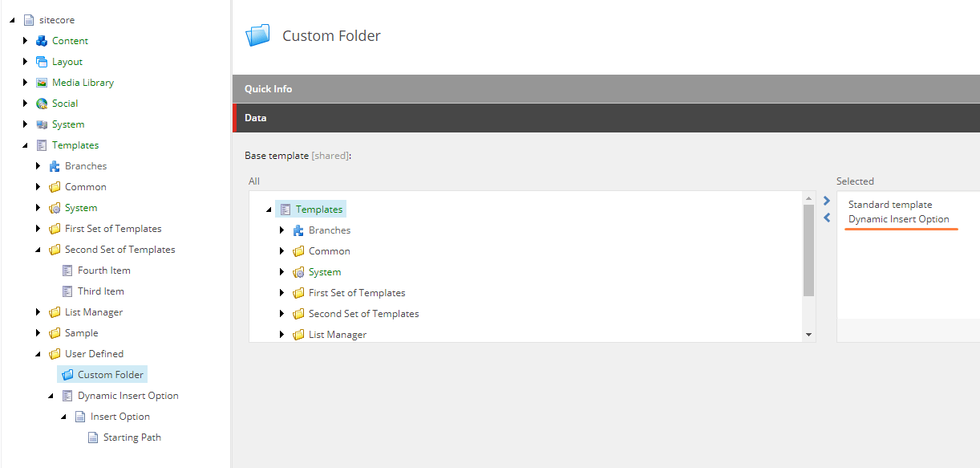The height and width of the screenshot is (468, 980).
Task: Click the Layout icon in the tree
Action: click(x=42, y=61)
